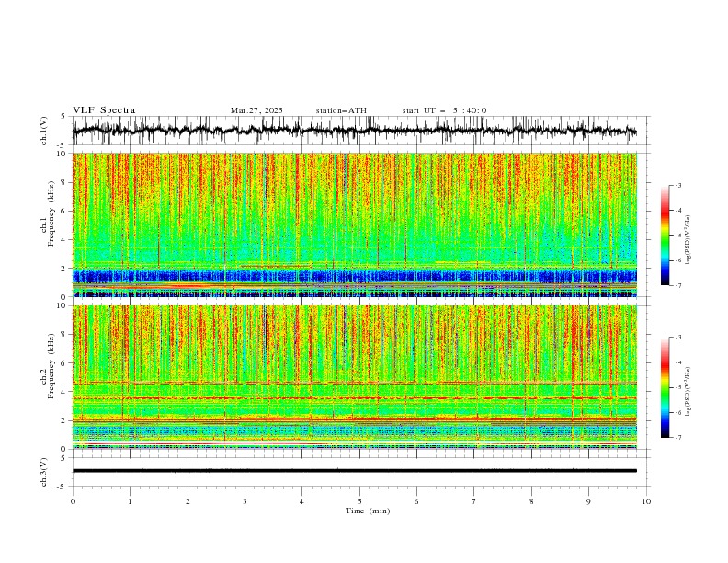
Task: Click the 'Time (min)' axis label
Action: point(368,511)
